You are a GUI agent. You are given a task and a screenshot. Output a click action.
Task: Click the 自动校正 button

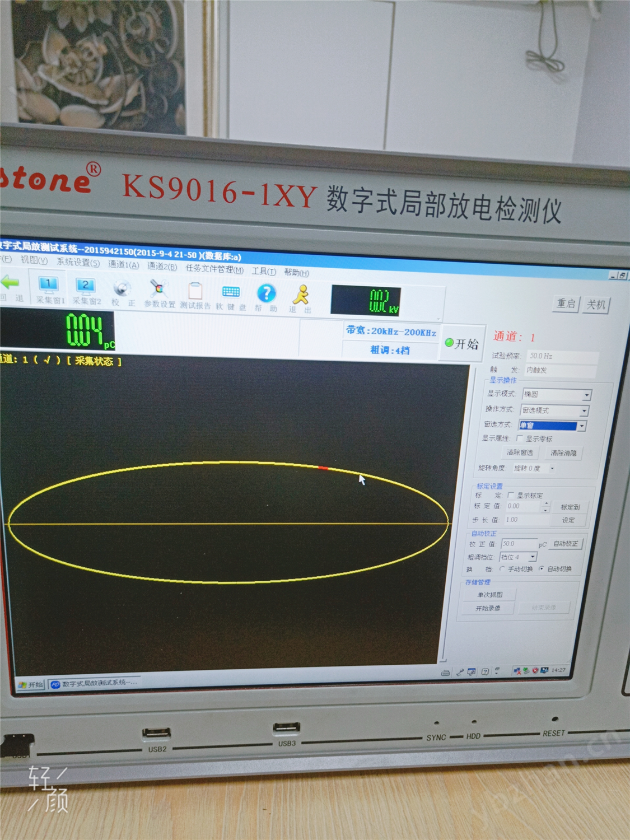566,544
